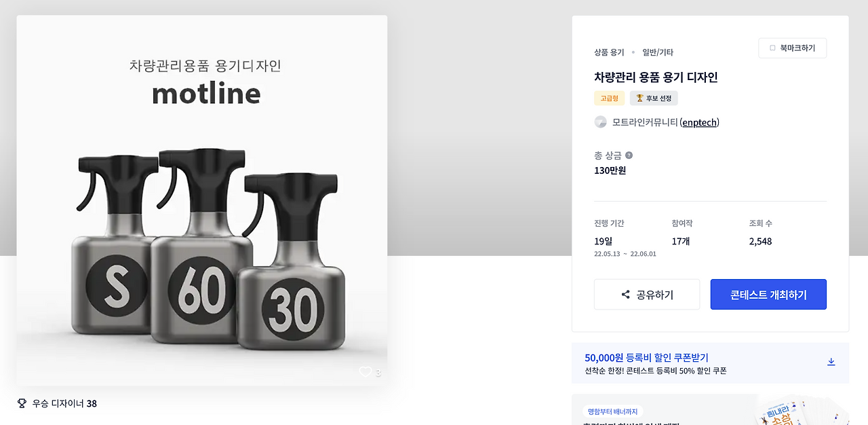The image size is (868, 425).
Task: Open the 50,000원 등록비 할인 쿠폰받기 link
Action: point(646,356)
